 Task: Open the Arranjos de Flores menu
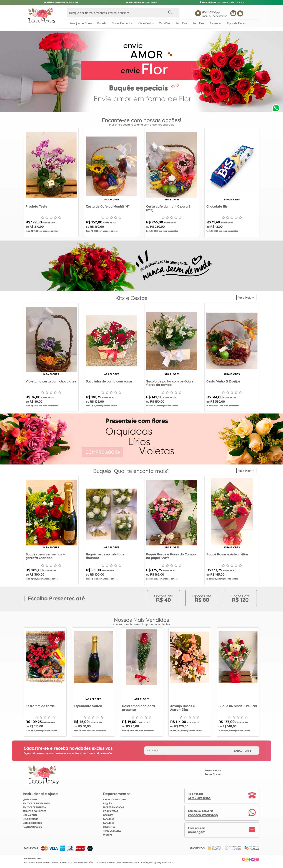point(81,23)
